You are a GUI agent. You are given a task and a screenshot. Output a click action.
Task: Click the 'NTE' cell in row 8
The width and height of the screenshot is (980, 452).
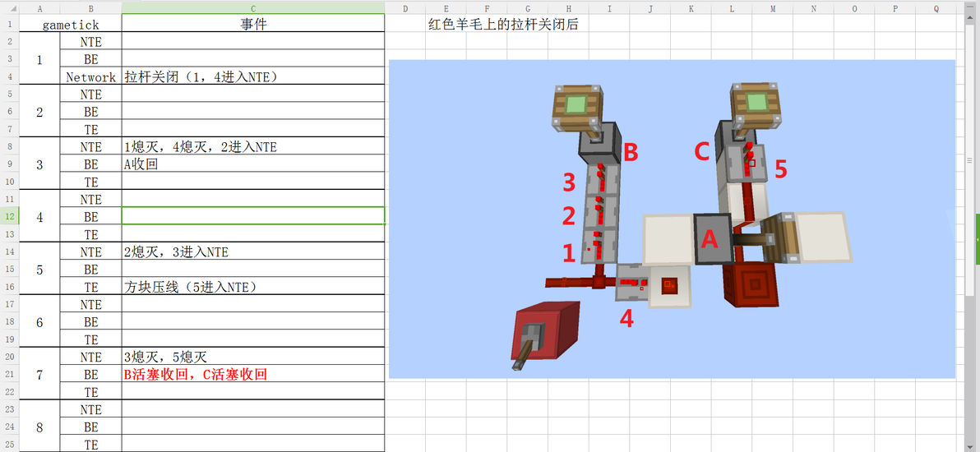click(90, 146)
